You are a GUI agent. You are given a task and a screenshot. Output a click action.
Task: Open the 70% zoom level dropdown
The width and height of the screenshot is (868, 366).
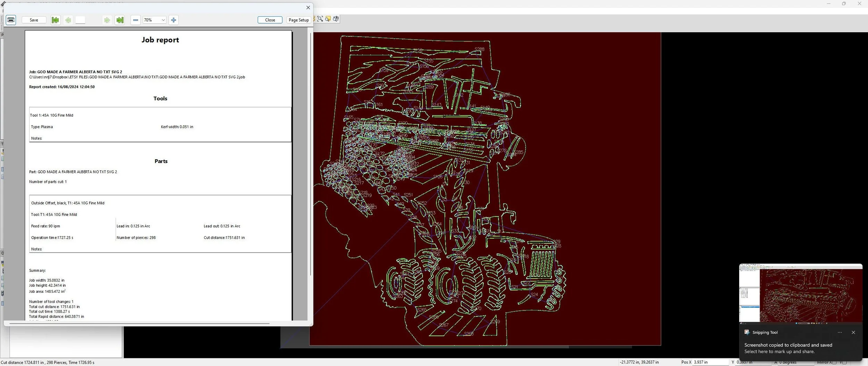pyautogui.click(x=155, y=20)
